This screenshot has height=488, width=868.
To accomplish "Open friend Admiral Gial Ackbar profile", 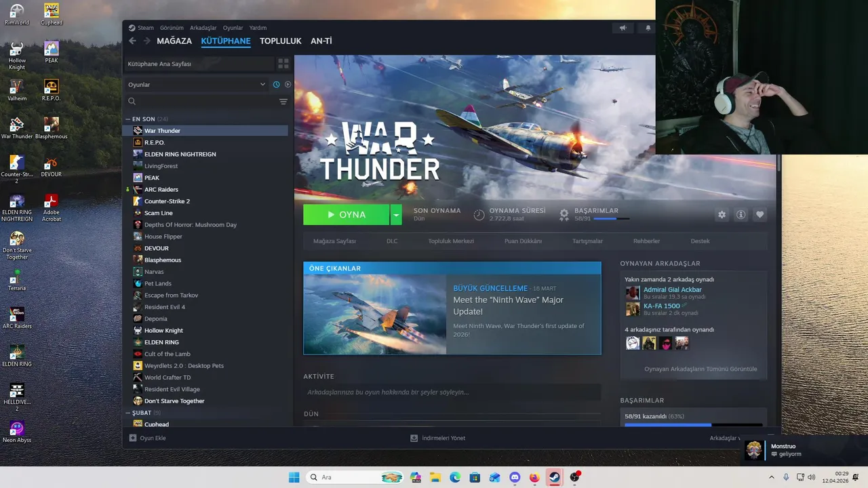I will [x=672, y=289].
